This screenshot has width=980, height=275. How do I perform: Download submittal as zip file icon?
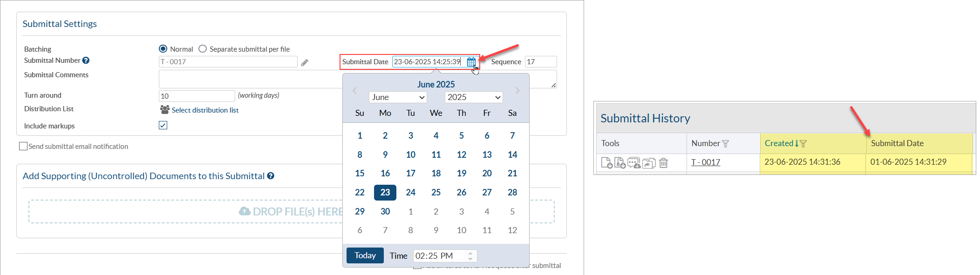point(620,163)
